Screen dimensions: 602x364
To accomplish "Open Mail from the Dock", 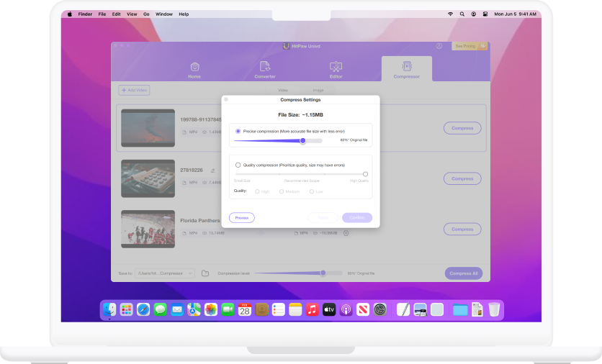I will pyautogui.click(x=177, y=309).
